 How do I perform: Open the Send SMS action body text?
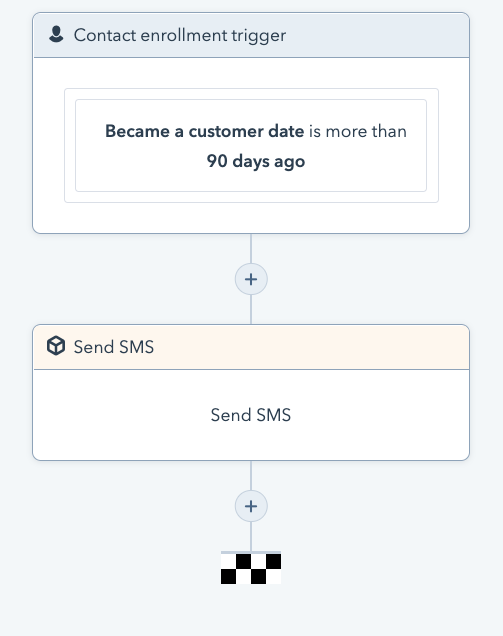pyautogui.click(x=251, y=415)
